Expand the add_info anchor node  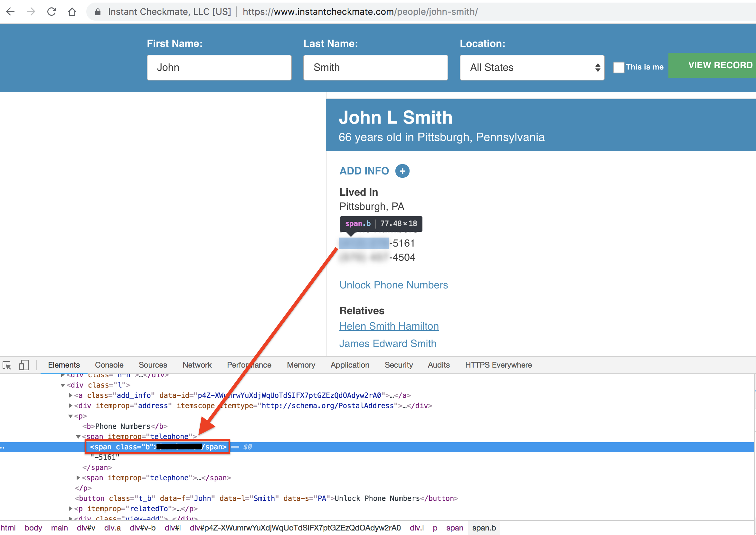point(71,395)
